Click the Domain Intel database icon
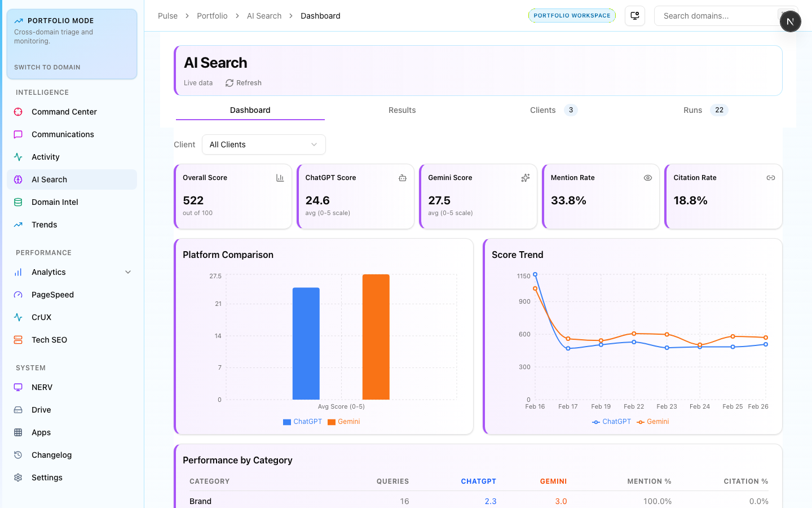Viewport: 812px width, 508px height. click(18, 202)
